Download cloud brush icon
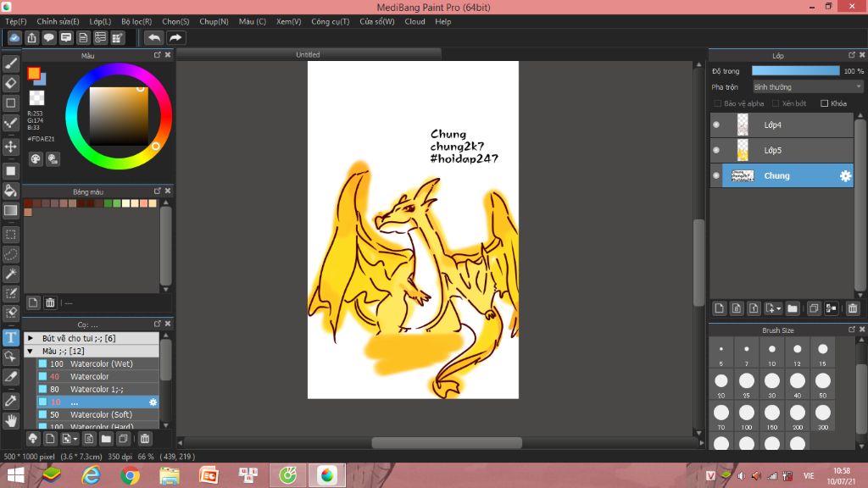The height and width of the screenshot is (488, 868). point(33,439)
